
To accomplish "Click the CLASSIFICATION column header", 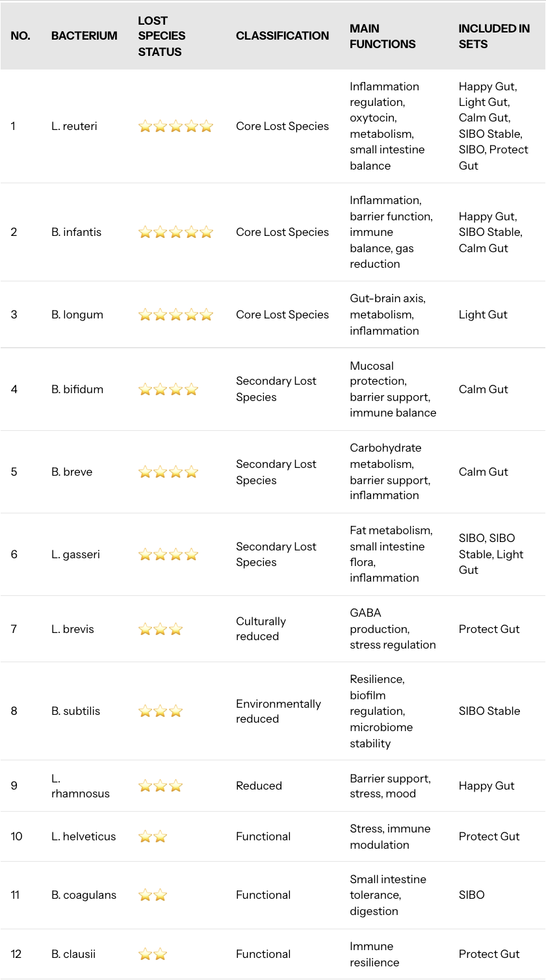I will click(x=282, y=36).
